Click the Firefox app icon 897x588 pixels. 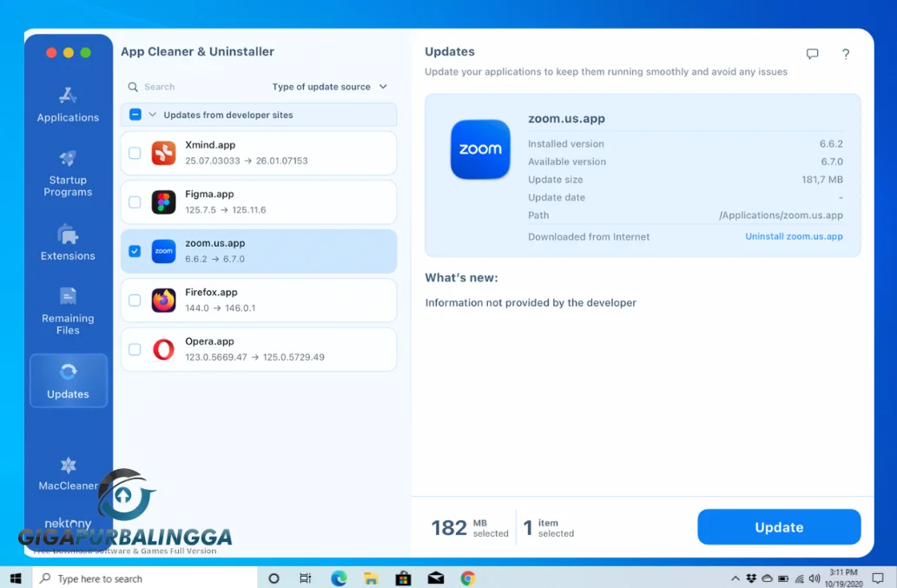pos(163,301)
